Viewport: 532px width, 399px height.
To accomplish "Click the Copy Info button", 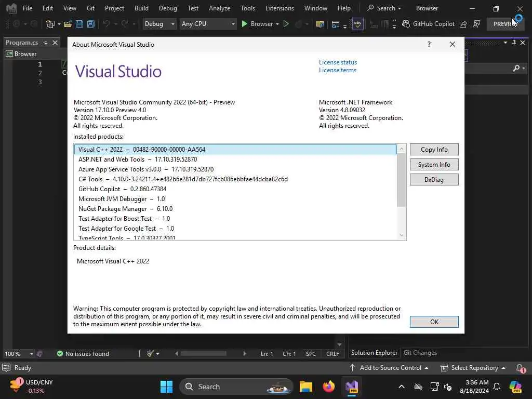I will [434, 150].
